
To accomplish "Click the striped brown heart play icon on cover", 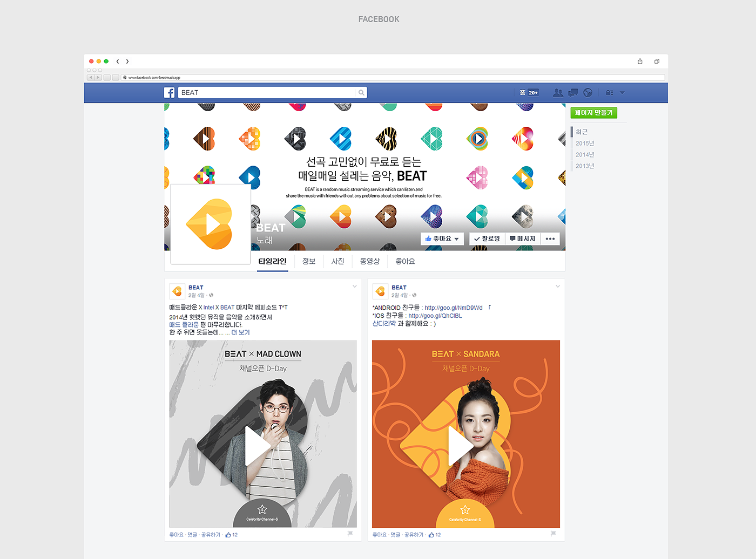I will pyautogui.click(x=205, y=139).
